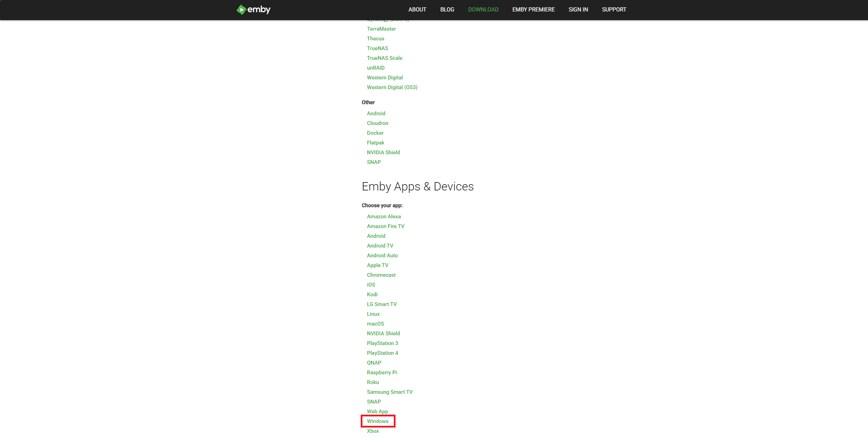Screen dimensions: 868x446
Task: Select Samsung Smart TV app link
Action: pos(389,392)
